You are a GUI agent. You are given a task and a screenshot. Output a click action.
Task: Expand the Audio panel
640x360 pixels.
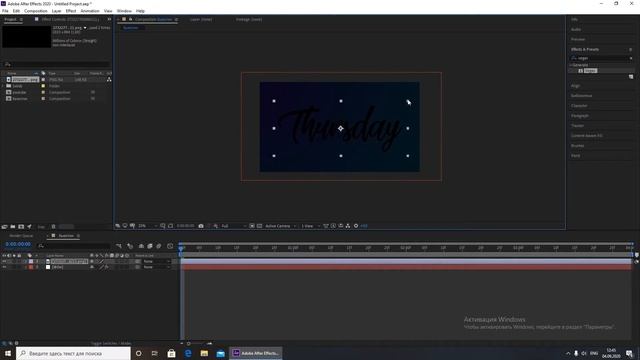click(576, 29)
